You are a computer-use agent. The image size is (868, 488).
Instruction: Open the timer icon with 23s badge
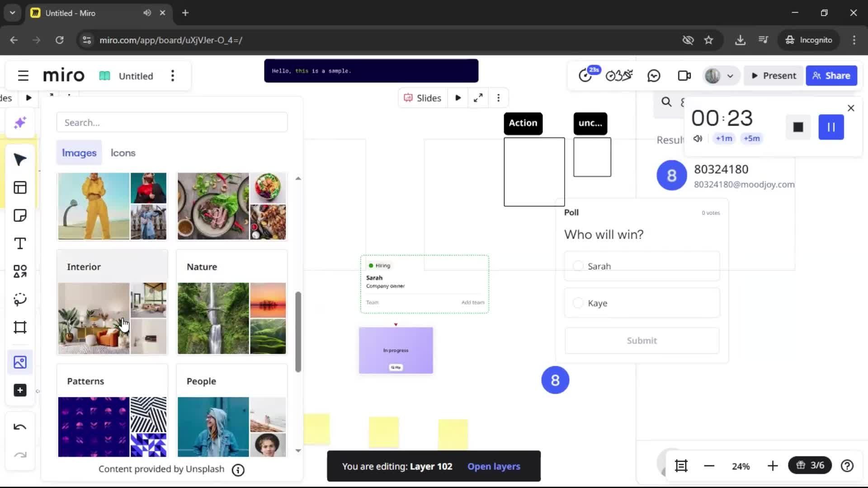point(587,75)
